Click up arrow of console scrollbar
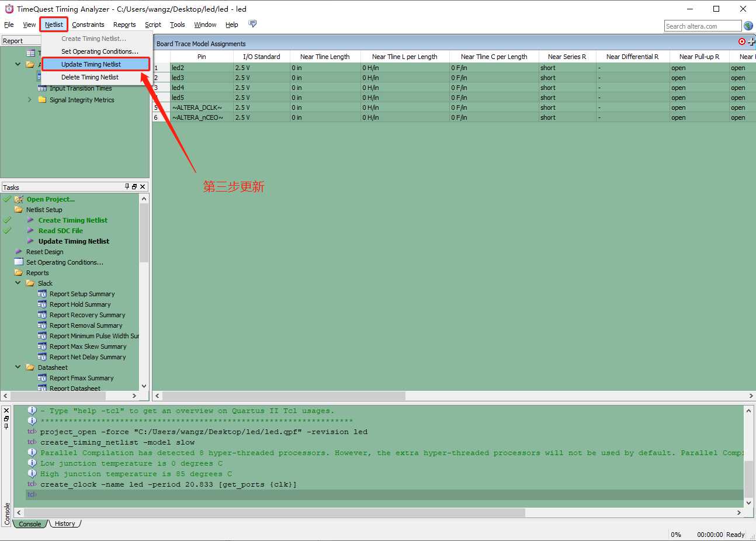The width and height of the screenshot is (756, 541). coord(748,411)
